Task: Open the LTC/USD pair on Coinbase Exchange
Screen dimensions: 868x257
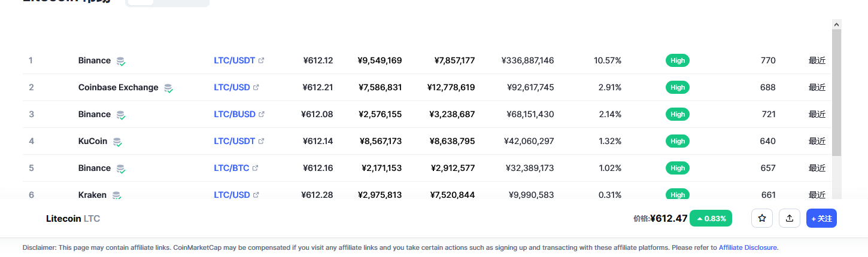Action: [232, 87]
